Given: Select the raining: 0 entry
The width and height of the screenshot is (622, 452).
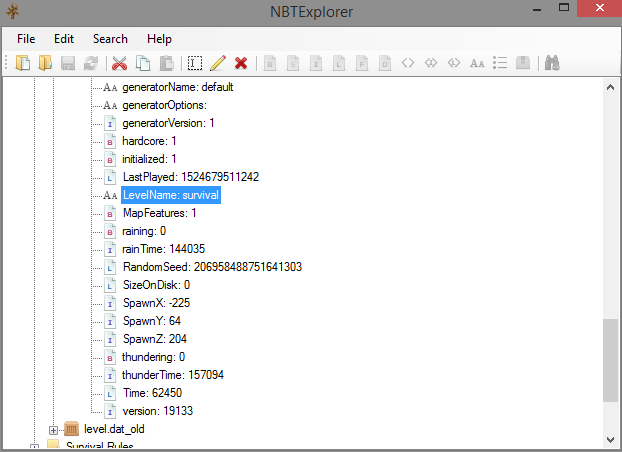Looking at the screenshot, I should [144, 231].
